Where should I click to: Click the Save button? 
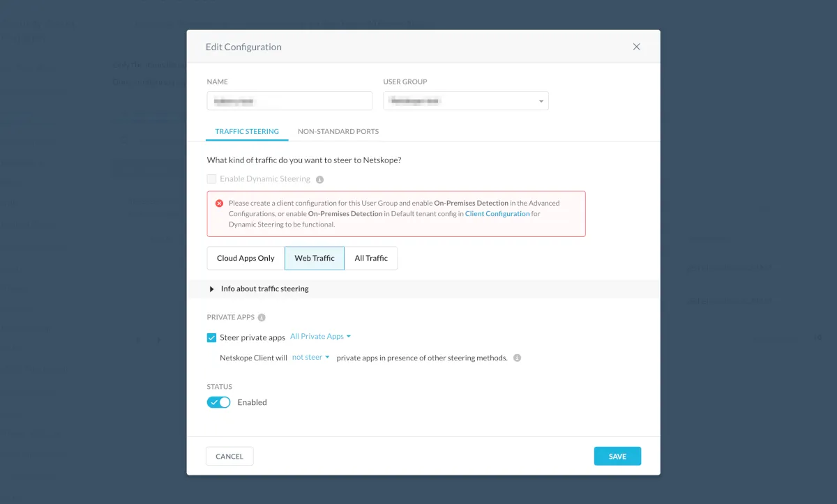pos(617,457)
